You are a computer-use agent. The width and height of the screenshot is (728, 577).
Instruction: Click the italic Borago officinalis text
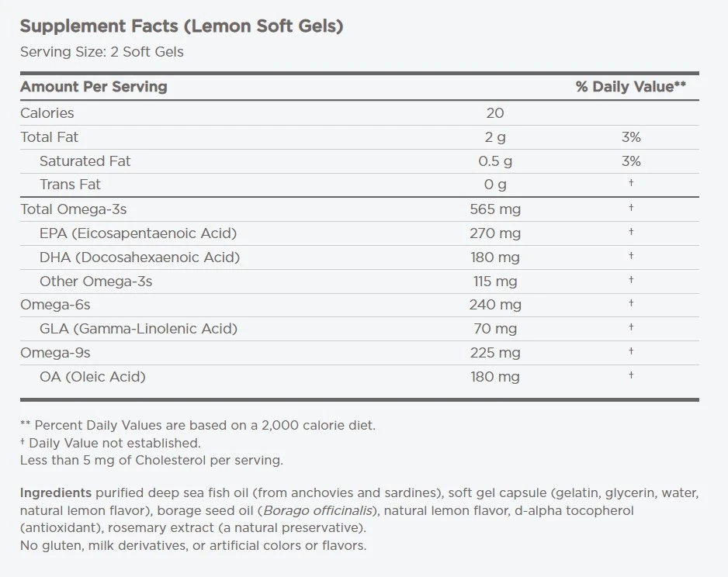tap(317, 510)
